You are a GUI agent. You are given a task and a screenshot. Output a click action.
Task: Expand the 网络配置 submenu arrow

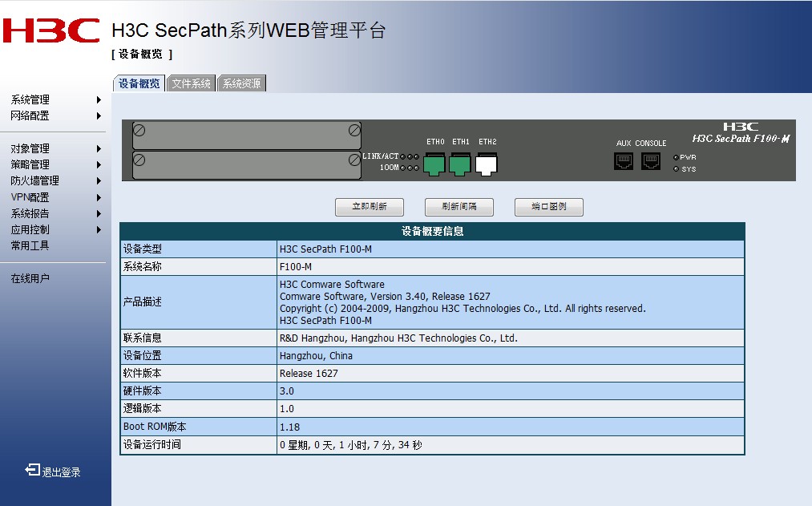click(x=99, y=116)
